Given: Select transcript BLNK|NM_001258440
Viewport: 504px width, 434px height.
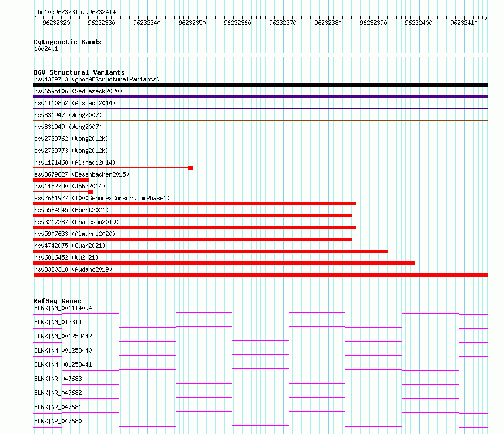Looking at the screenshot, I should pyautogui.click(x=63, y=350).
